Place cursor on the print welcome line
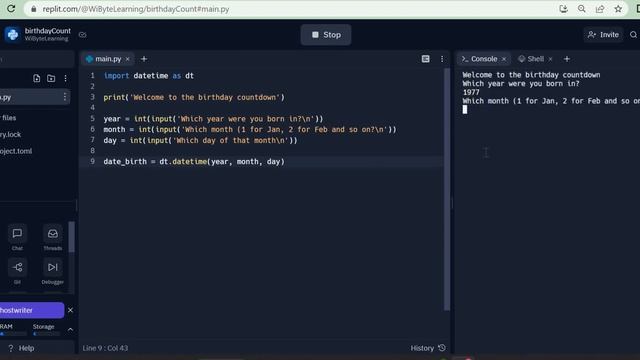This screenshot has height=360, width=640. point(194,97)
